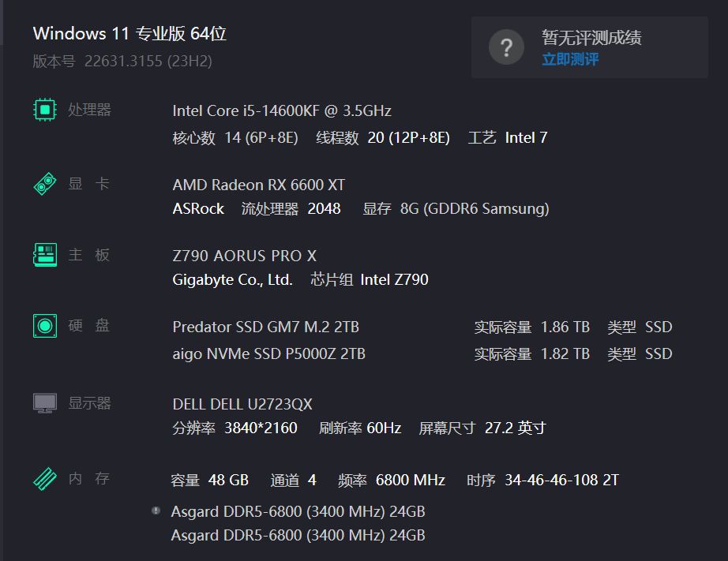This screenshot has width=728, height=561.
Task: Click the Z790 AORUS PRO X motherboard name
Action: (x=244, y=256)
